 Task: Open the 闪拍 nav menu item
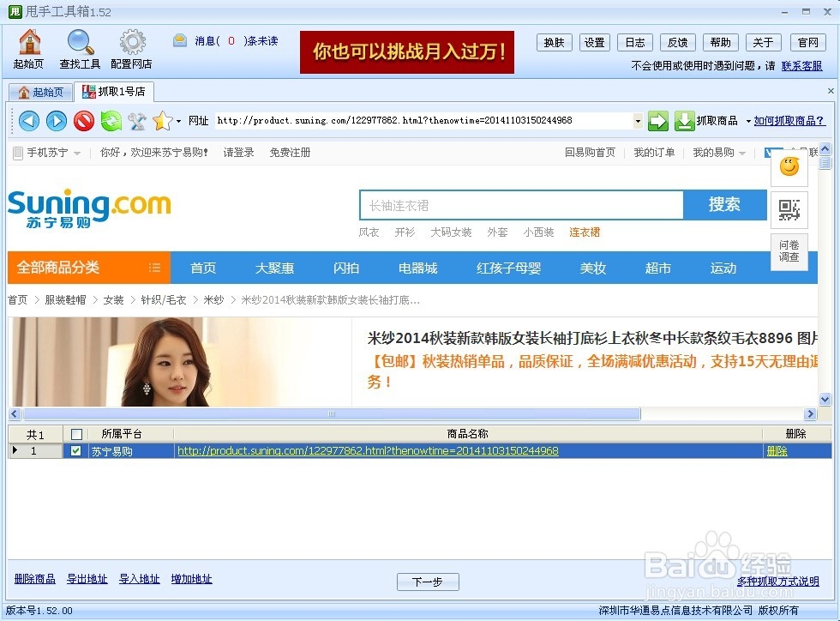tap(346, 268)
